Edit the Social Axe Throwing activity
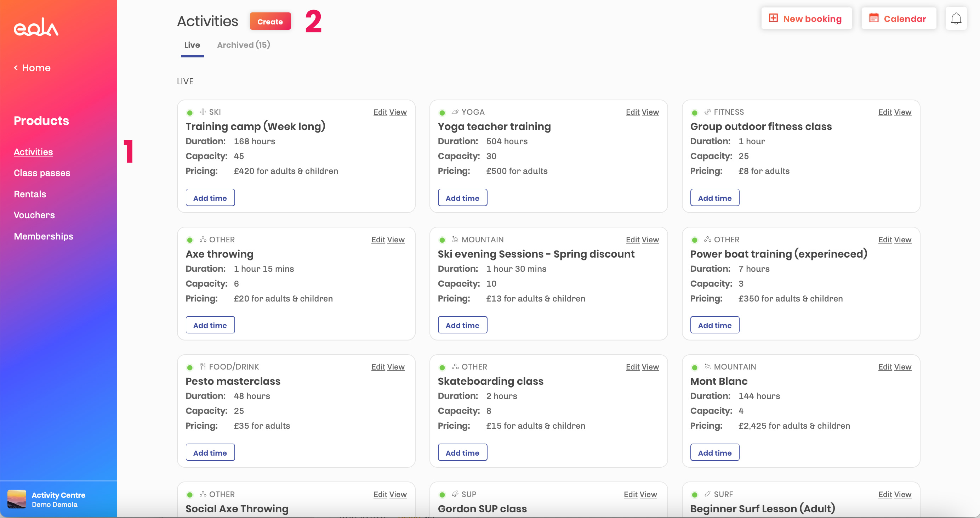The width and height of the screenshot is (980, 518). [380, 494]
